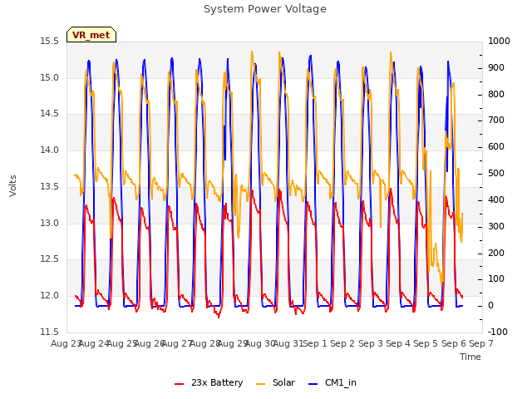
Task: Click the 800 right axis tick label
Action: [x=496, y=94]
